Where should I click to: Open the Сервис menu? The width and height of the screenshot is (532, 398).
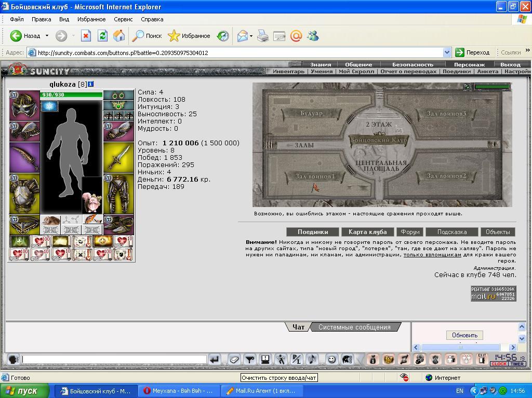(123, 19)
